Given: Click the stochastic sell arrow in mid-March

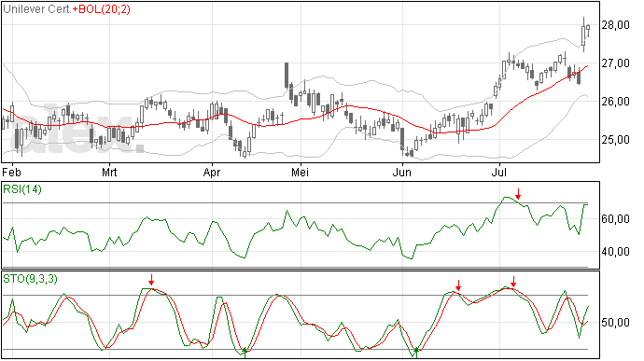Looking at the screenshot, I should [151, 280].
